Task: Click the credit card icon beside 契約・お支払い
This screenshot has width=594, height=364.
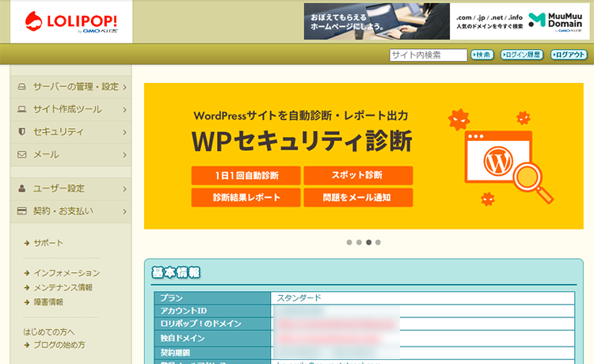Action: [22, 210]
